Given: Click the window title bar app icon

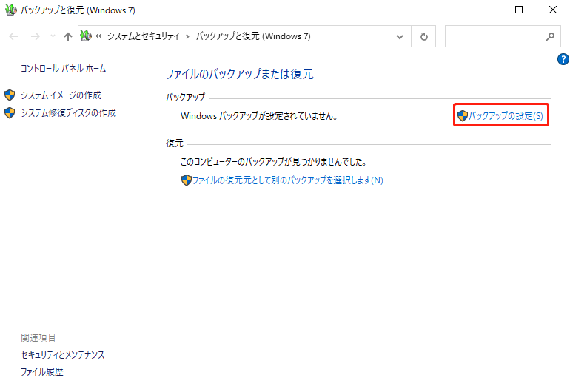Looking at the screenshot, I should click(11, 10).
